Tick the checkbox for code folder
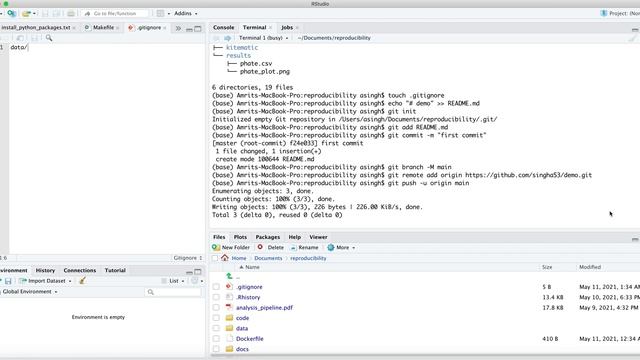640x360 pixels. [x=216, y=318]
